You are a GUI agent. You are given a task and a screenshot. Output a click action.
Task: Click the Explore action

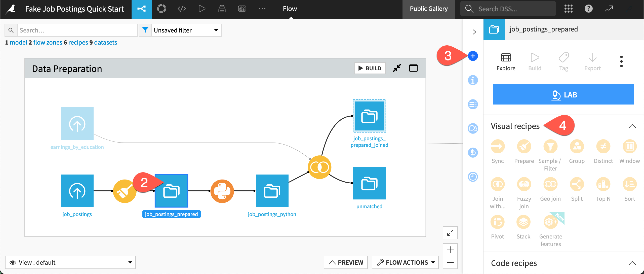506,62
